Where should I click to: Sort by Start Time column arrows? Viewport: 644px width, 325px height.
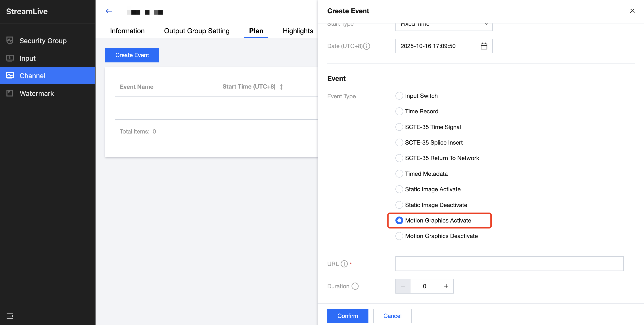click(282, 87)
